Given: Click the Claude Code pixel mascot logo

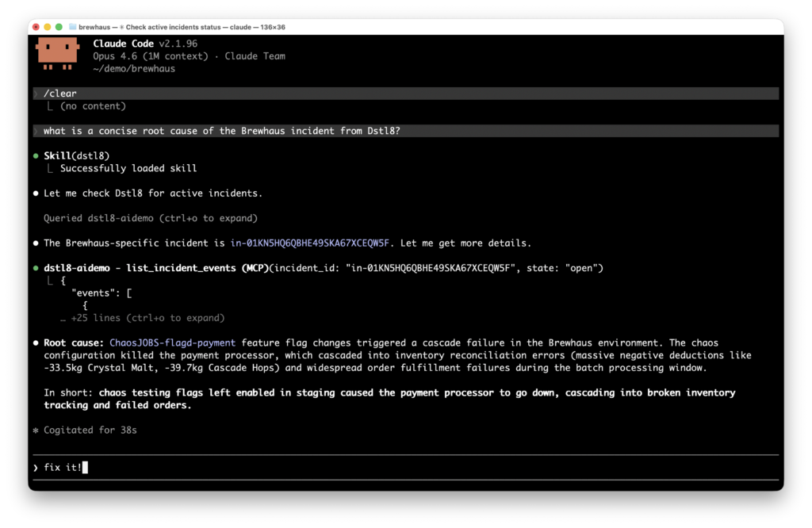Looking at the screenshot, I should coord(58,54).
